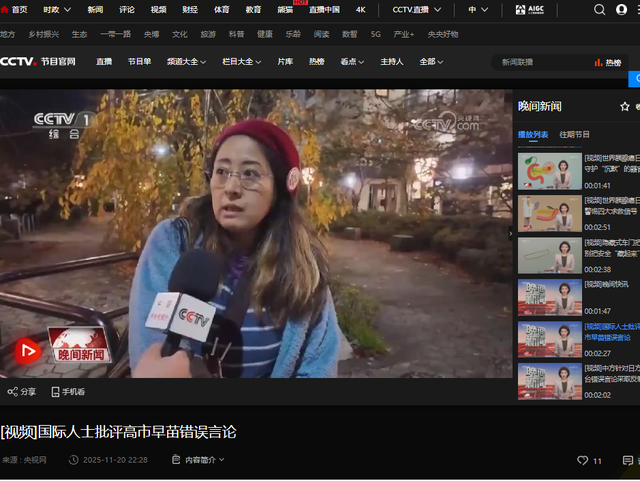Click the blue search button beside search box

(x=634, y=79)
